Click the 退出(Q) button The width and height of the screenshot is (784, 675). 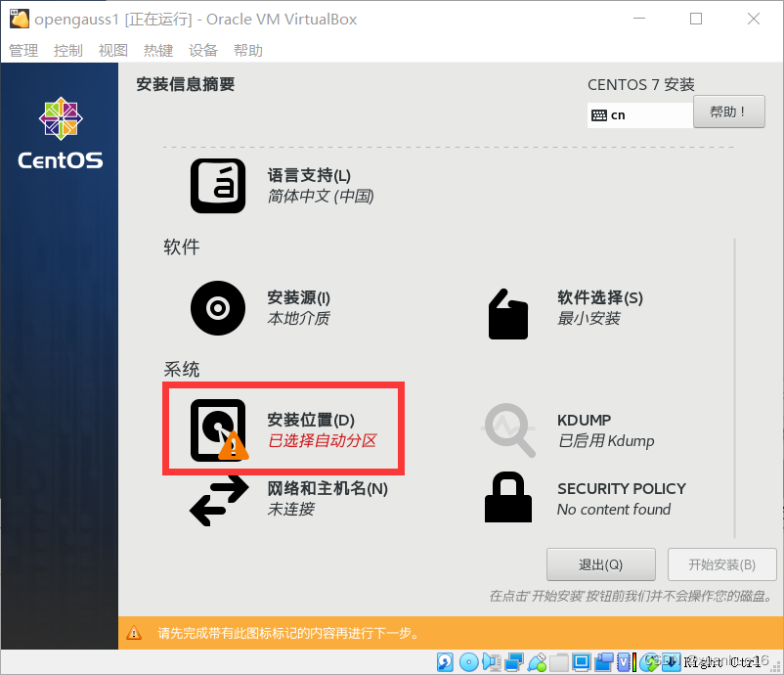point(600,563)
